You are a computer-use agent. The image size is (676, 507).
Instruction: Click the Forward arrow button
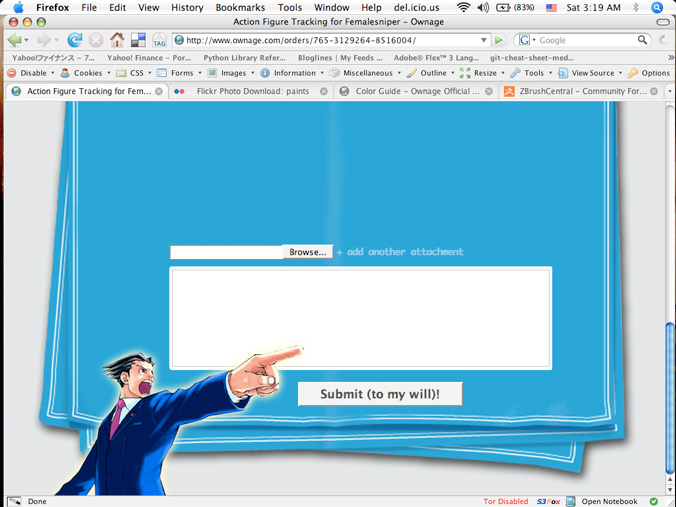[x=44, y=40]
